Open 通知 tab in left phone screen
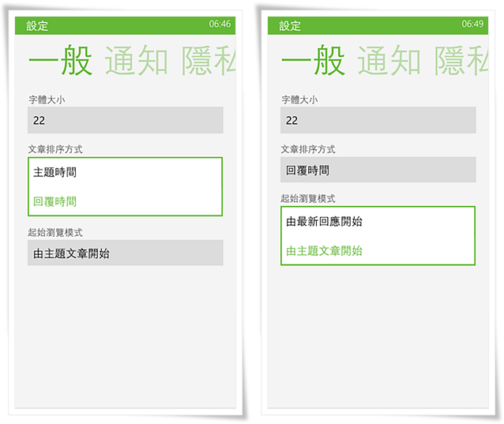This screenshot has height=424, width=504. [137, 60]
